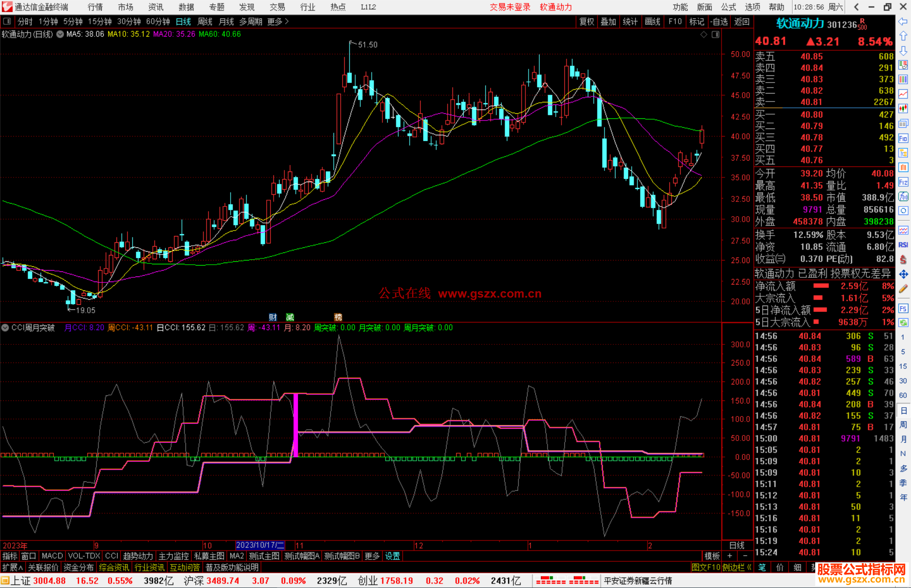Viewport: 911px width, 588px height.
Task: Click the f(x) formula sidebar icon
Action: coord(903,196)
